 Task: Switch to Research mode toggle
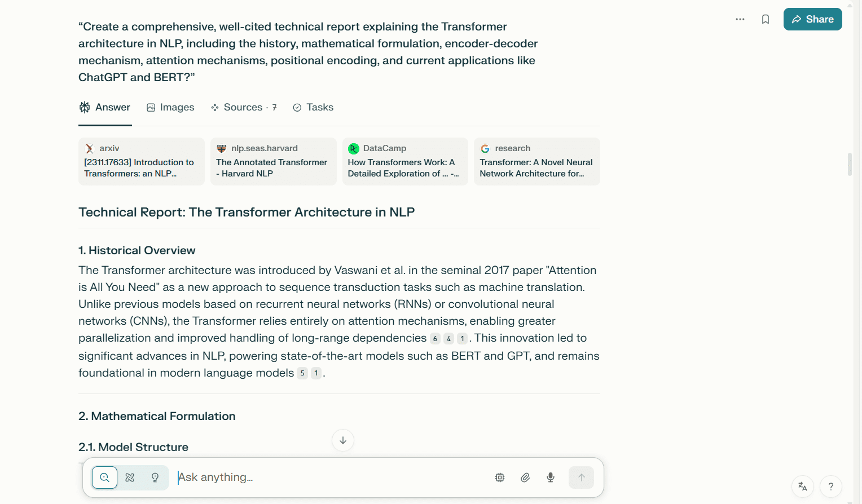[x=130, y=478]
